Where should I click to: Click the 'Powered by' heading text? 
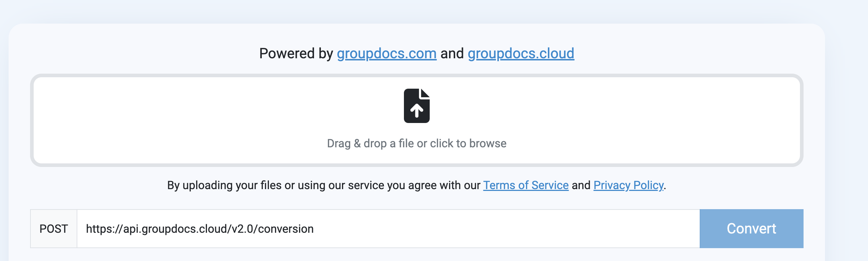coord(296,53)
